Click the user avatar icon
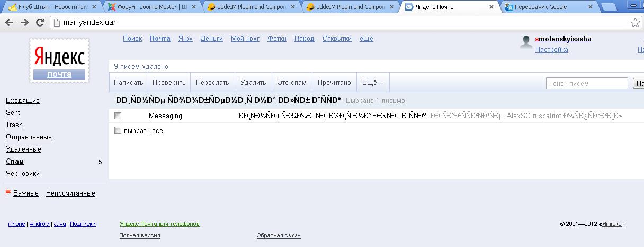 pyautogui.click(x=526, y=43)
